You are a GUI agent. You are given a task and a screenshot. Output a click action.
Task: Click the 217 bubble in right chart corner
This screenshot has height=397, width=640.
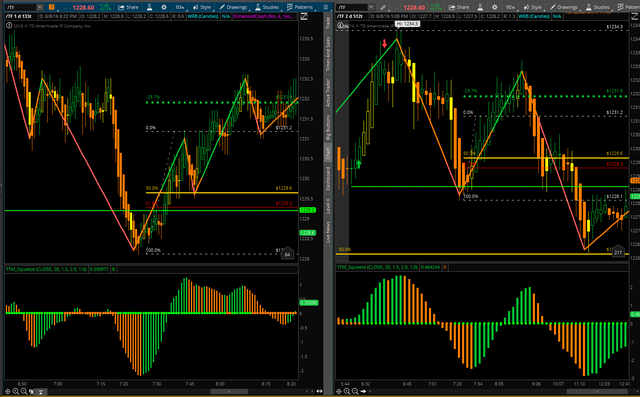pyautogui.click(x=618, y=252)
